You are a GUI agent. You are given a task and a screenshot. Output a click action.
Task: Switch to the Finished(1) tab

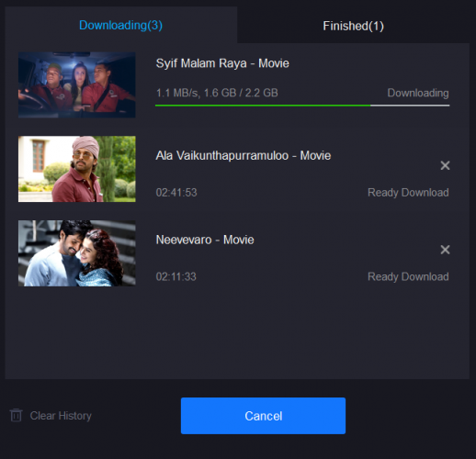point(353,26)
